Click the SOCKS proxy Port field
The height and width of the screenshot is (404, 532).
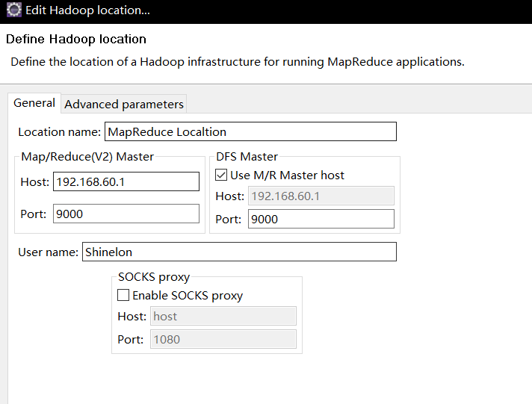click(223, 339)
